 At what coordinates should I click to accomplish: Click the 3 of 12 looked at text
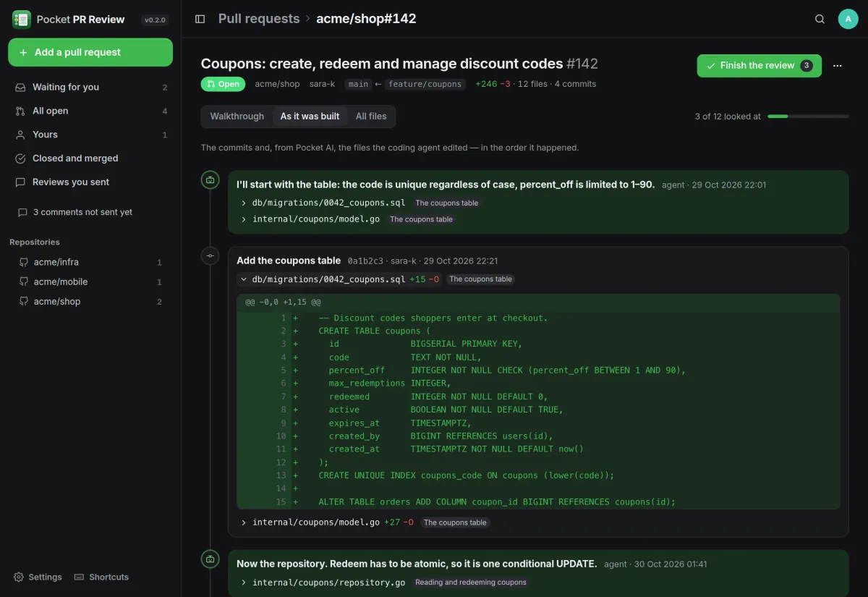tap(728, 116)
